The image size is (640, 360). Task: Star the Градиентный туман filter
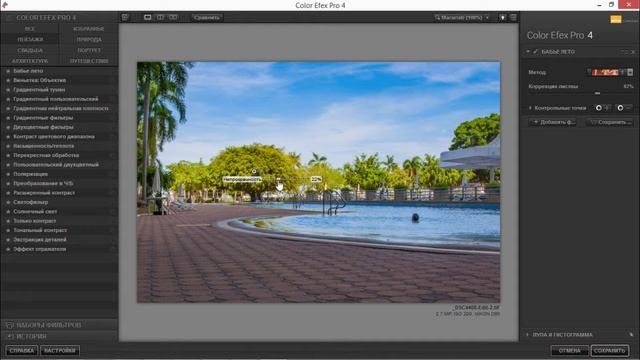pos(8,90)
